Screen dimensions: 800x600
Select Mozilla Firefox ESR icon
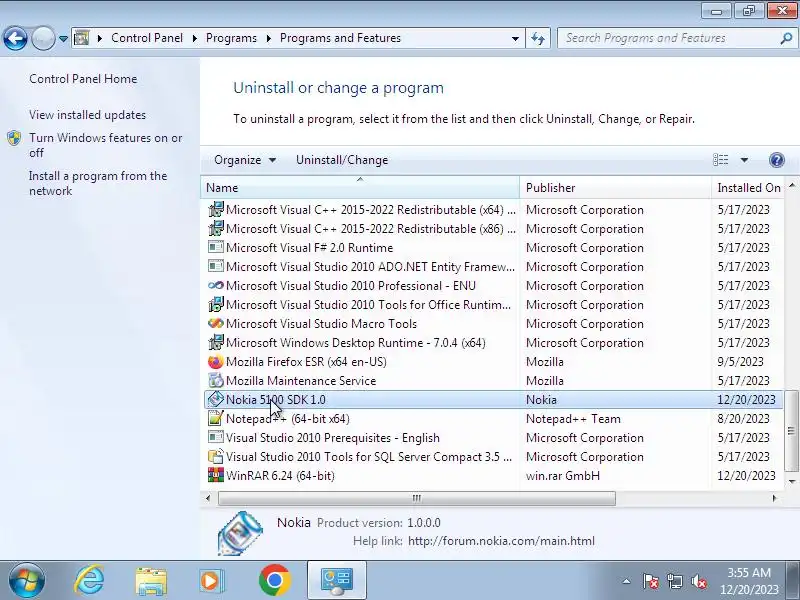216,362
